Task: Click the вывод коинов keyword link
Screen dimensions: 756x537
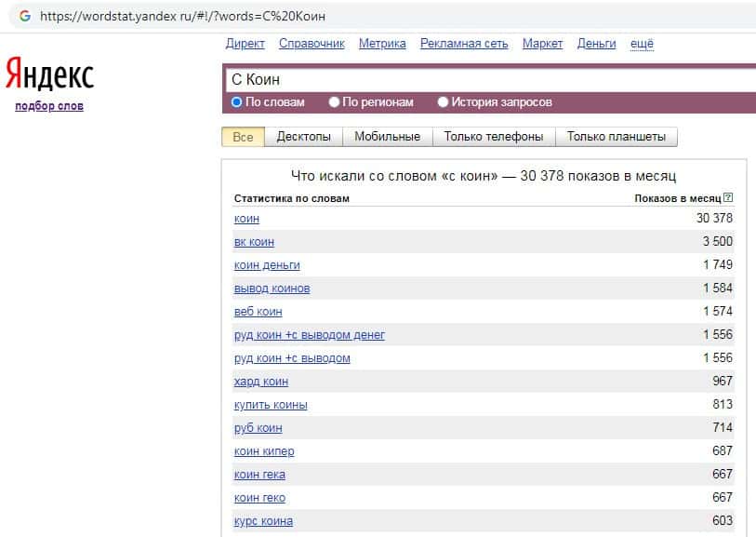Action: 272,289
